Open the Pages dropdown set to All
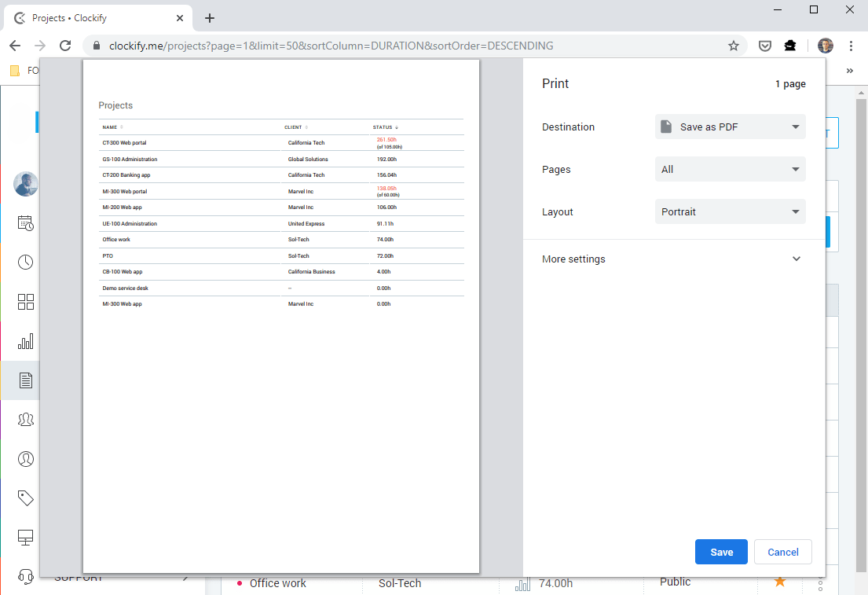 tap(730, 169)
